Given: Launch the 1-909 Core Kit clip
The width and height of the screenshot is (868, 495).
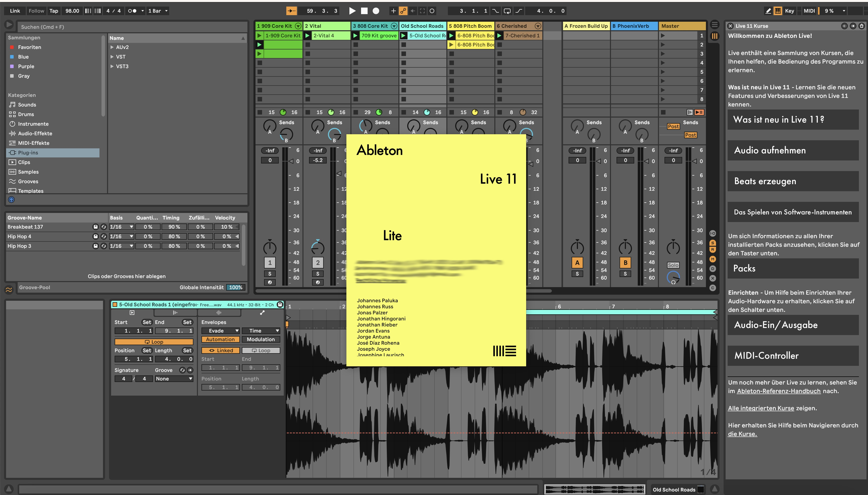Looking at the screenshot, I should (x=260, y=35).
